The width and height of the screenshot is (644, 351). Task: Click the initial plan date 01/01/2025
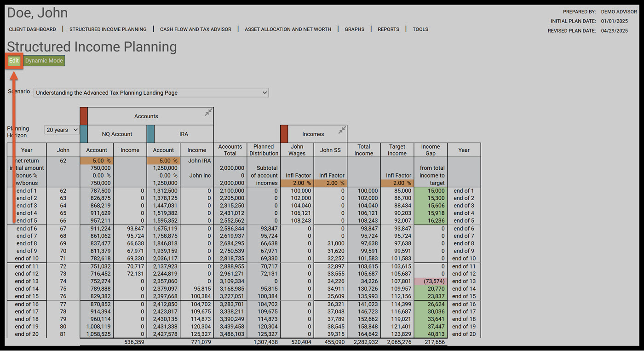point(614,21)
